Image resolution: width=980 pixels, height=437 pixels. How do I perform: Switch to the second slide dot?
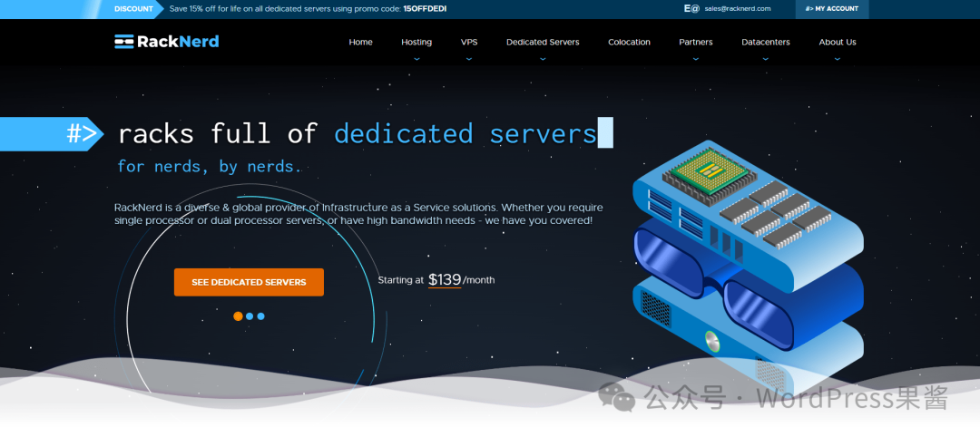click(250, 316)
